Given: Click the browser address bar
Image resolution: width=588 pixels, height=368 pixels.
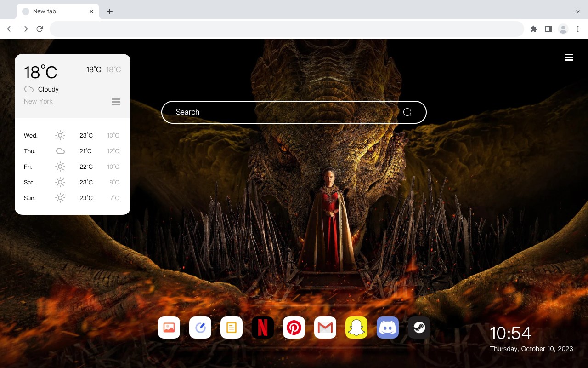Looking at the screenshot, I should (x=287, y=29).
